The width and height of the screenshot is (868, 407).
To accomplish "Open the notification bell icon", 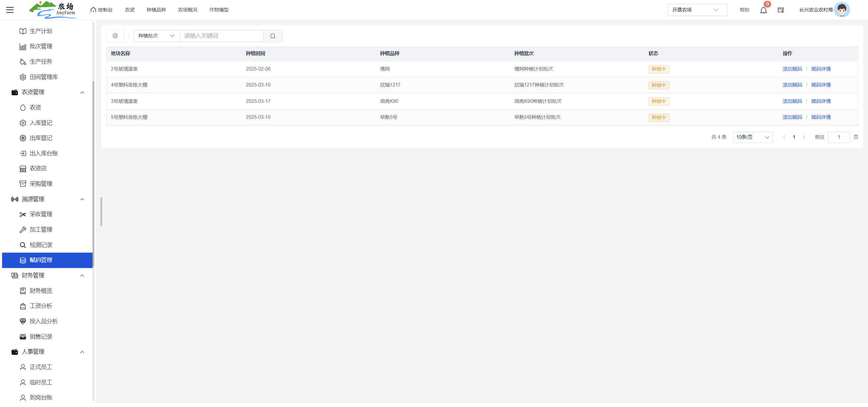I will [x=763, y=10].
